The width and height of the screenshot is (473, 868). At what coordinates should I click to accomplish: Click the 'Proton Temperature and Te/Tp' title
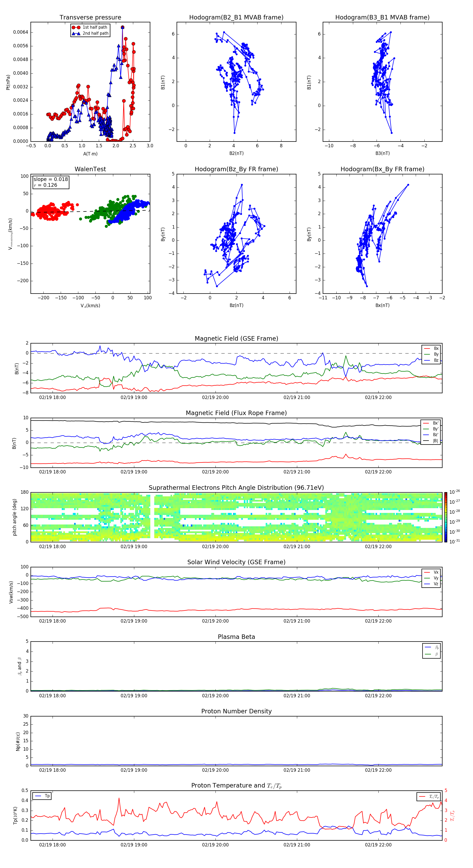pos(236,786)
